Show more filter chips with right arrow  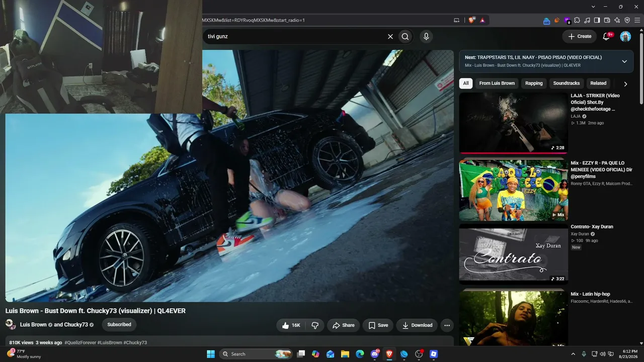[x=625, y=84]
